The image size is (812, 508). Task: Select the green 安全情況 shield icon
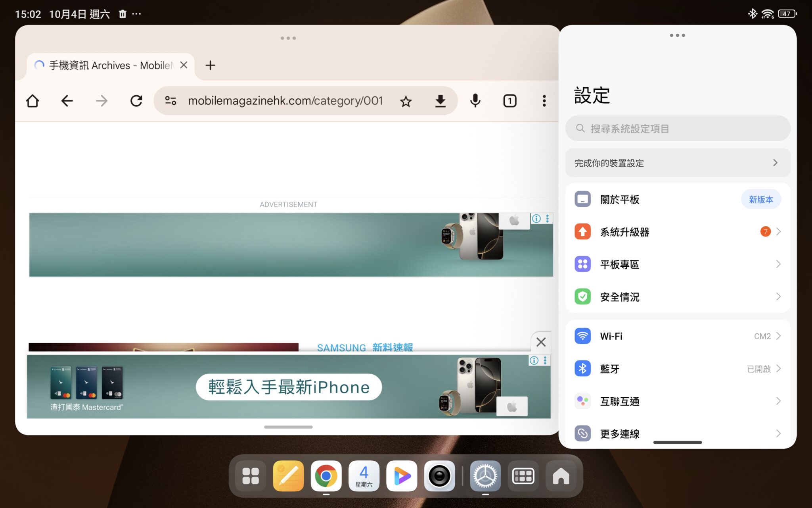[582, 296]
